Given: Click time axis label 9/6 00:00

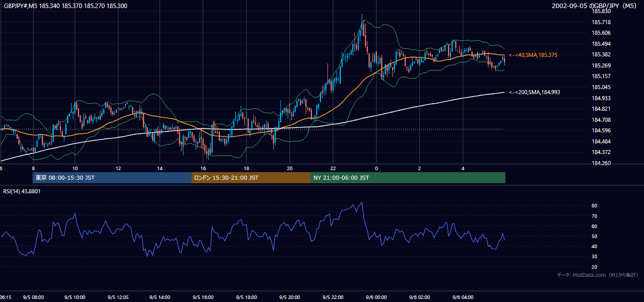Looking at the screenshot, I should [376, 297].
